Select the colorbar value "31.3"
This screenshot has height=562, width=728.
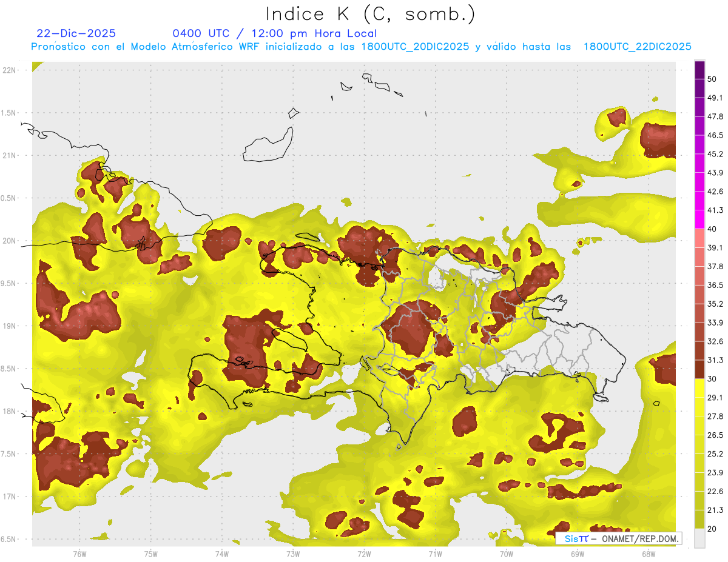point(715,360)
